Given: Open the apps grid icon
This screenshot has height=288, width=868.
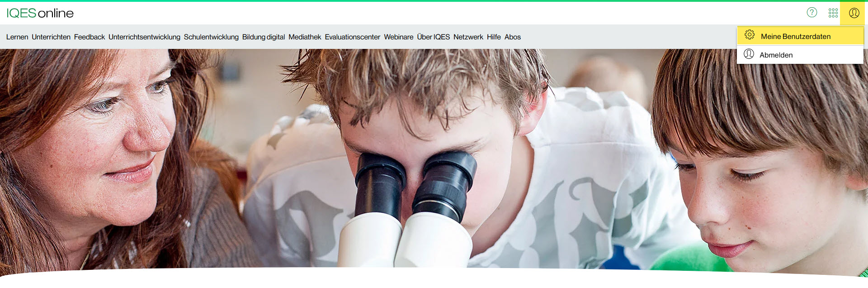Looking at the screenshot, I should coord(833,13).
